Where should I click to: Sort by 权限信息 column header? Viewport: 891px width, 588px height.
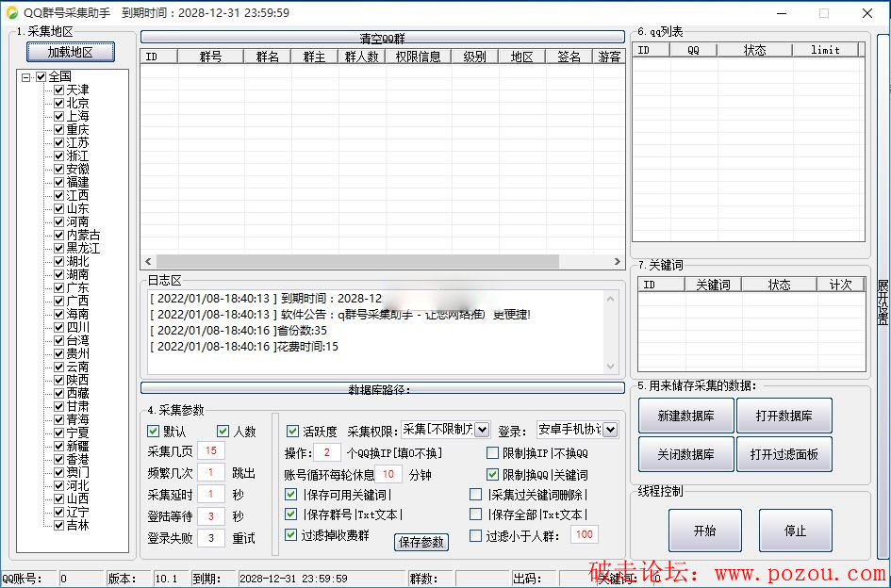419,57
